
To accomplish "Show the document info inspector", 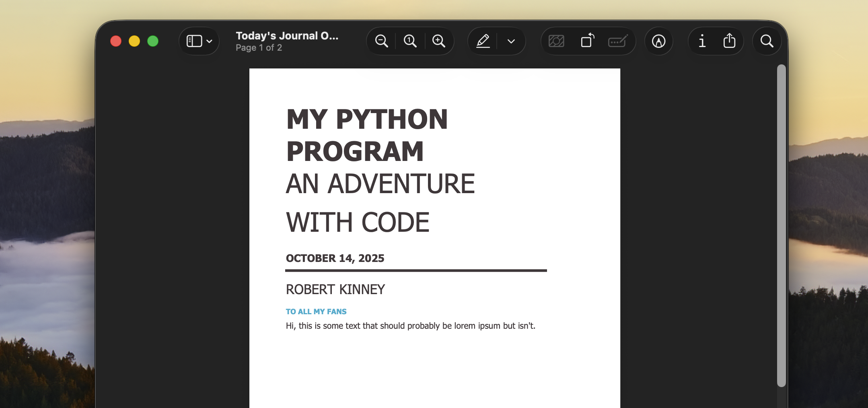I will [x=702, y=41].
